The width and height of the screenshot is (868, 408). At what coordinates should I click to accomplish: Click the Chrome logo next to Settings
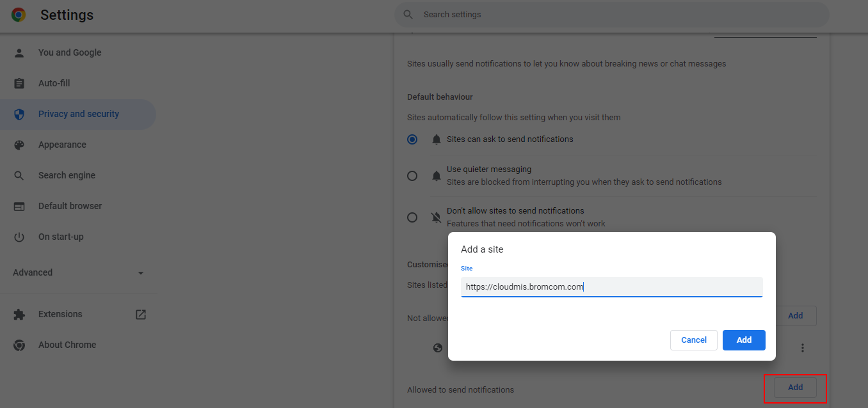[19, 14]
